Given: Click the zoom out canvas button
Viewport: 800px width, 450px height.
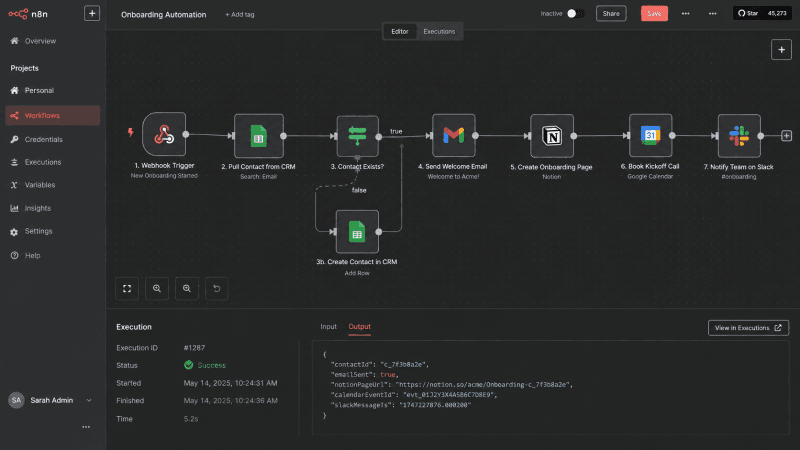Looking at the screenshot, I should tap(187, 288).
